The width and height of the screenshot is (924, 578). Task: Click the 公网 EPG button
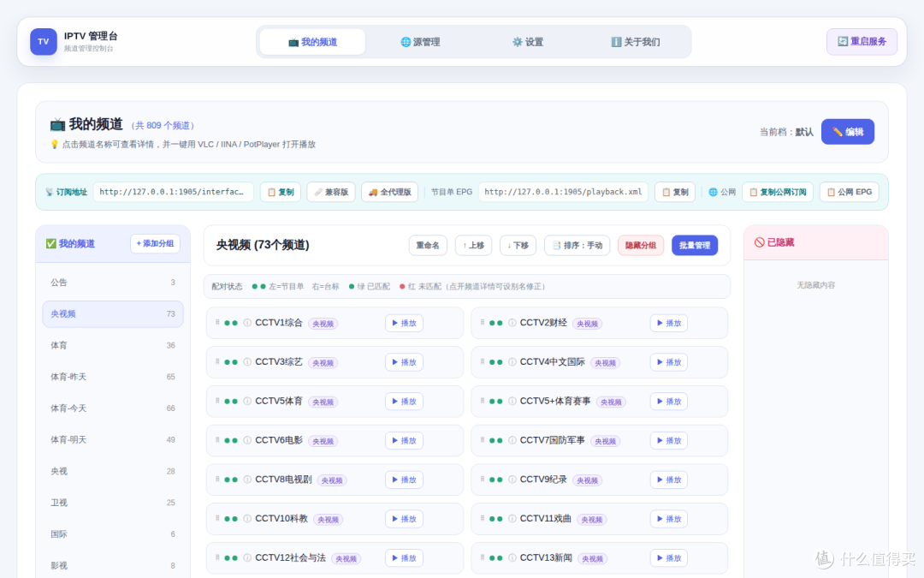pos(850,193)
